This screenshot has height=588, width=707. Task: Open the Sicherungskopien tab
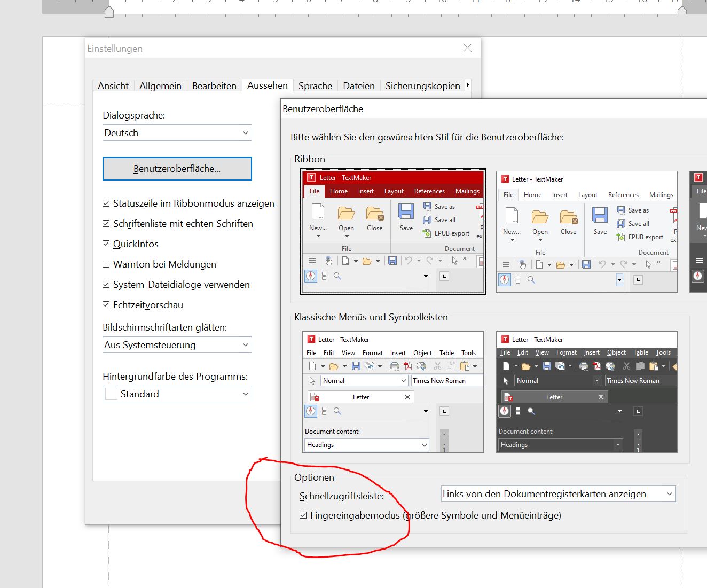coord(422,86)
